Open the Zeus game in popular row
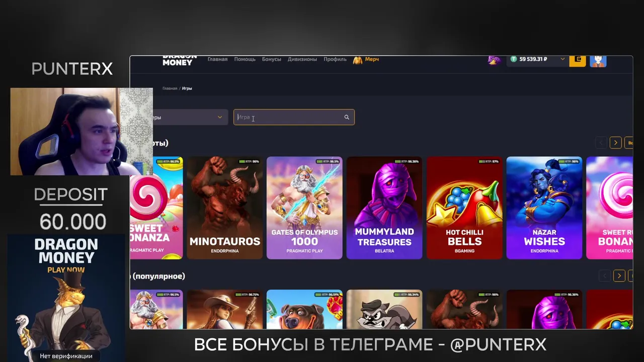This screenshot has height=362, width=644. [156, 309]
